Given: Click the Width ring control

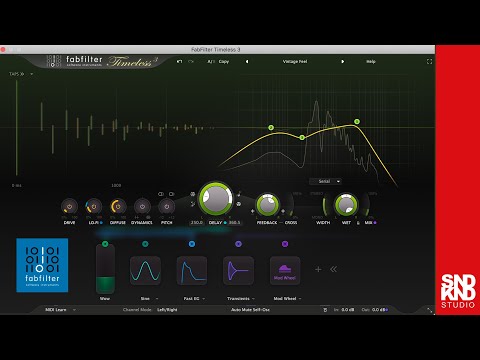Looking at the screenshot, I should click(x=324, y=206).
